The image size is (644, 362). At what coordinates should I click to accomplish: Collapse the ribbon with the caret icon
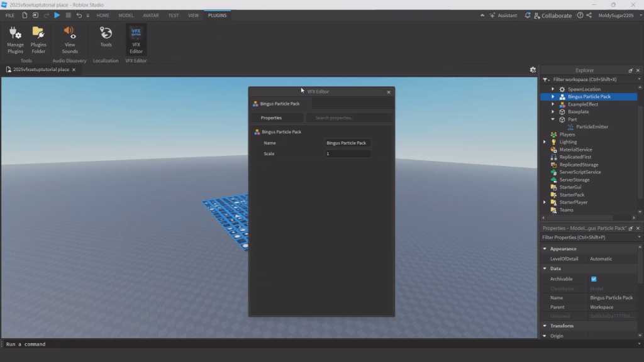pyautogui.click(x=482, y=15)
